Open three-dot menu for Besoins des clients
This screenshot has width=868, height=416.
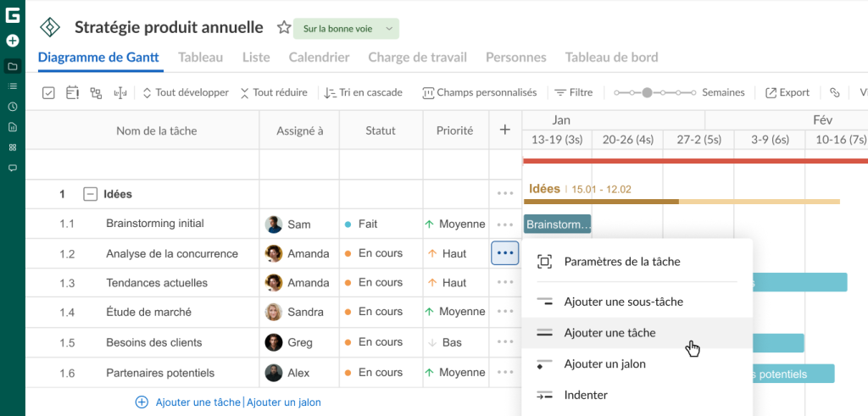pos(505,342)
